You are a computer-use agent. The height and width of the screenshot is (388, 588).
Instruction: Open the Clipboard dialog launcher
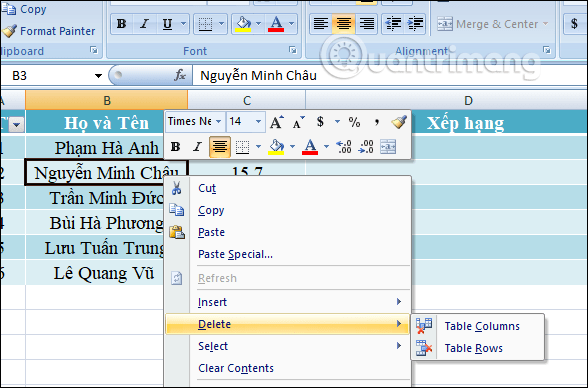[x=94, y=50]
